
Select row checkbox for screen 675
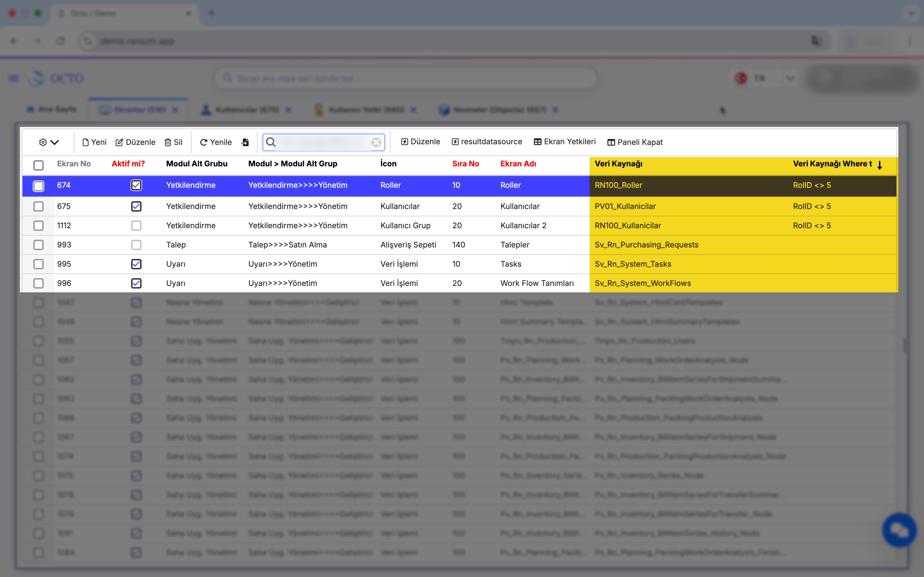pyautogui.click(x=38, y=206)
